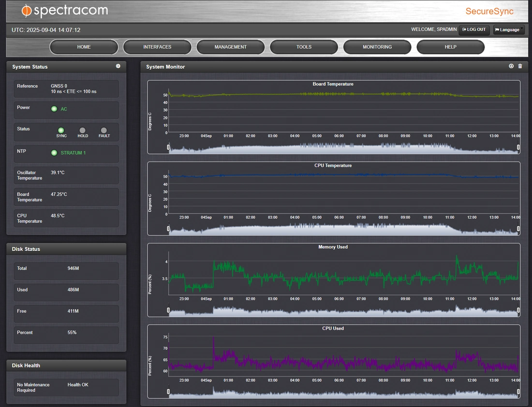This screenshot has width=532, height=407.
Task: Open the MANAGEMENT menu
Action: [230, 47]
